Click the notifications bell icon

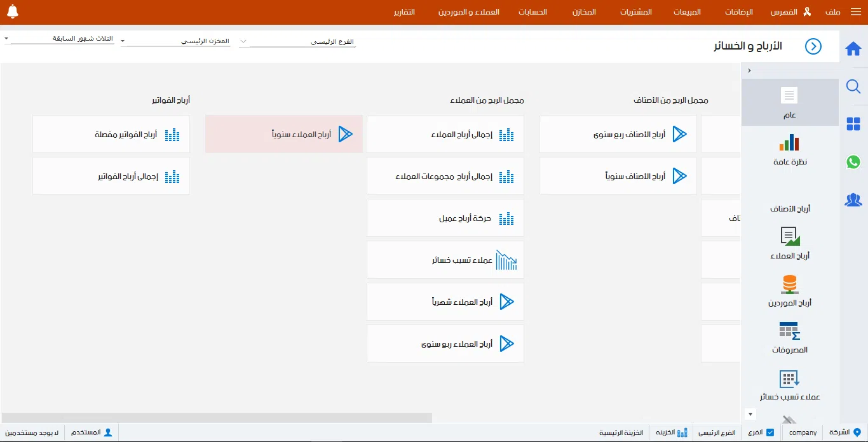13,11
